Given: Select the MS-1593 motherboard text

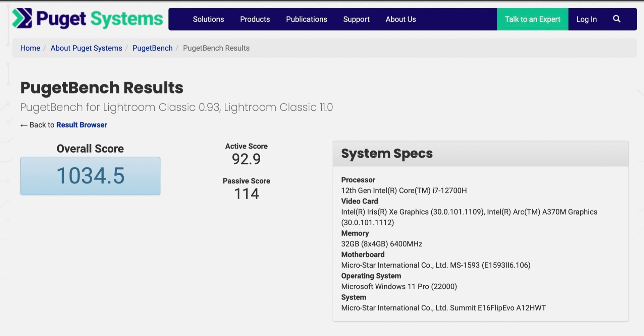Looking at the screenshot, I should click(x=436, y=265).
